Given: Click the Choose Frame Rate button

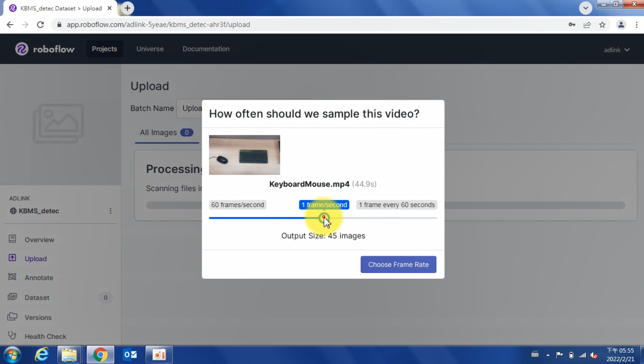Looking at the screenshot, I should (x=398, y=265).
